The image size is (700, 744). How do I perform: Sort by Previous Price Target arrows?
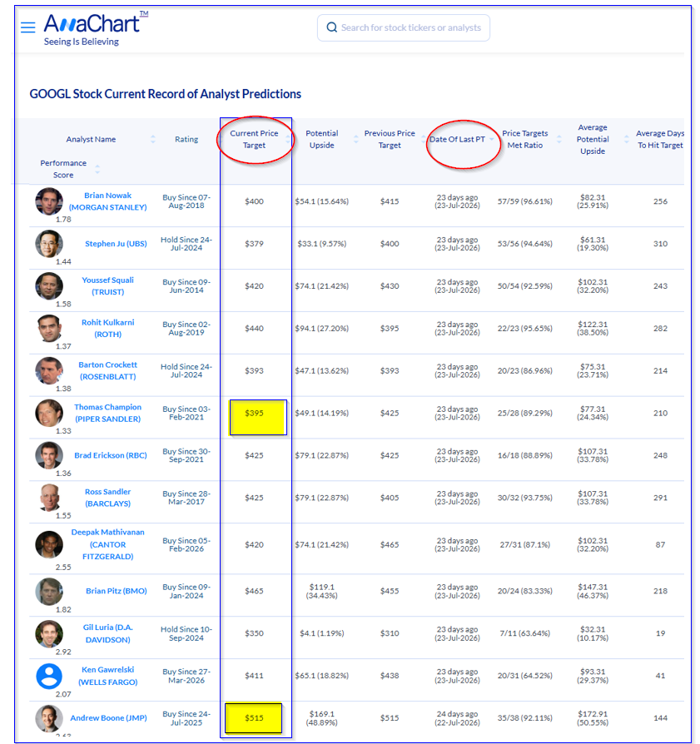424,139
